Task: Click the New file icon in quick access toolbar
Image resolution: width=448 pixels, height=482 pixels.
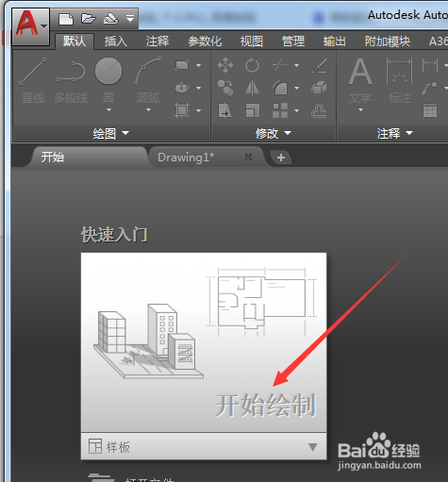Action: pos(66,19)
